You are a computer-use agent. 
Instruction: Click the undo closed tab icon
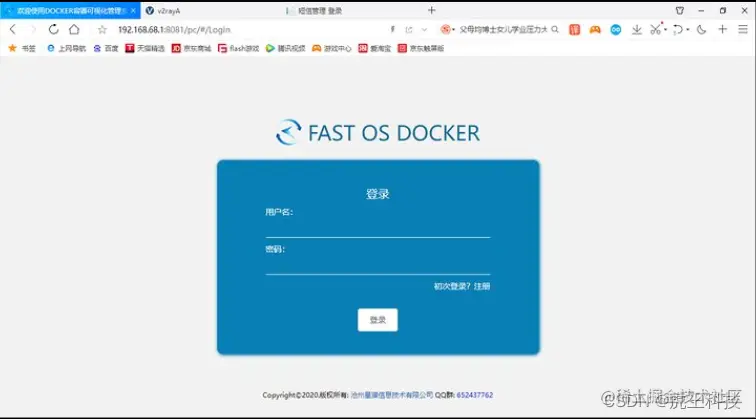(x=678, y=30)
